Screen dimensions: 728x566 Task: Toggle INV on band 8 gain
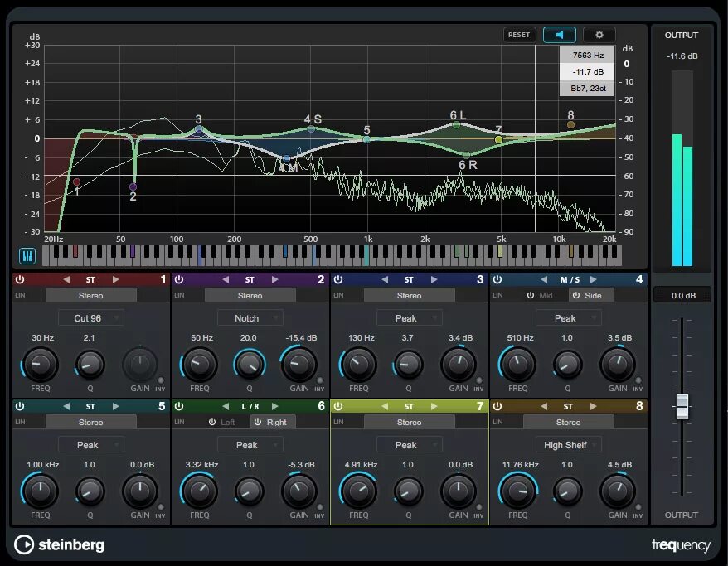[x=638, y=507]
